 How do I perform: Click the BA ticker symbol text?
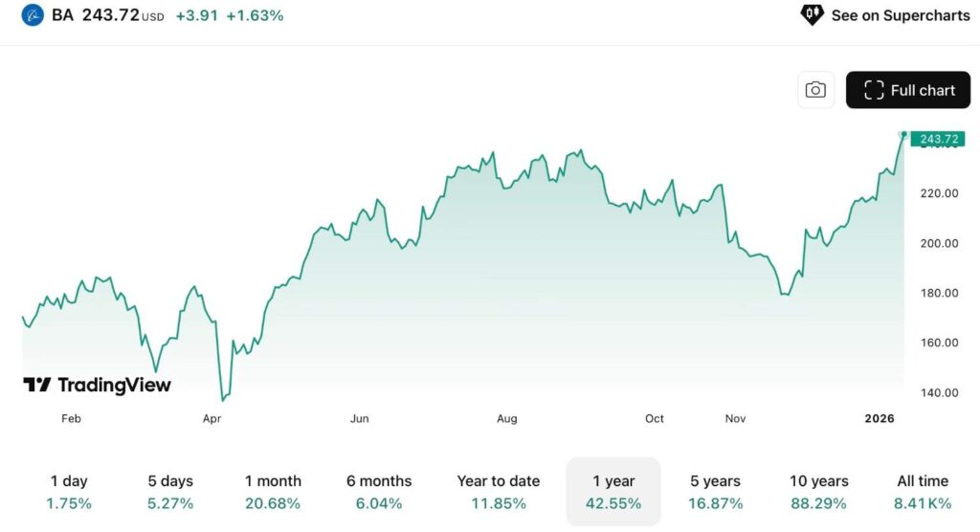coord(62,15)
